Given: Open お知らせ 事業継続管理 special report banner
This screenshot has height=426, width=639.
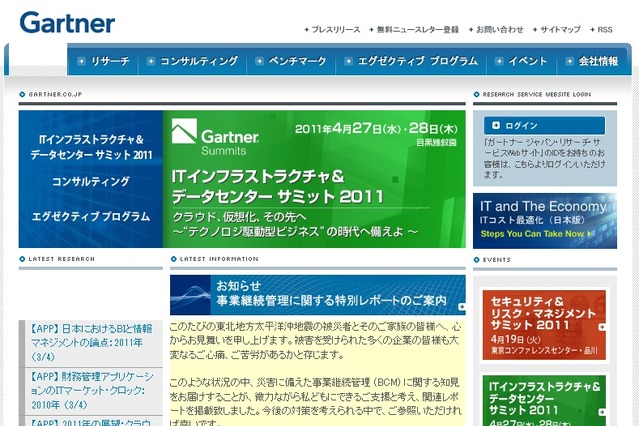Looking at the screenshot, I should point(317,295).
